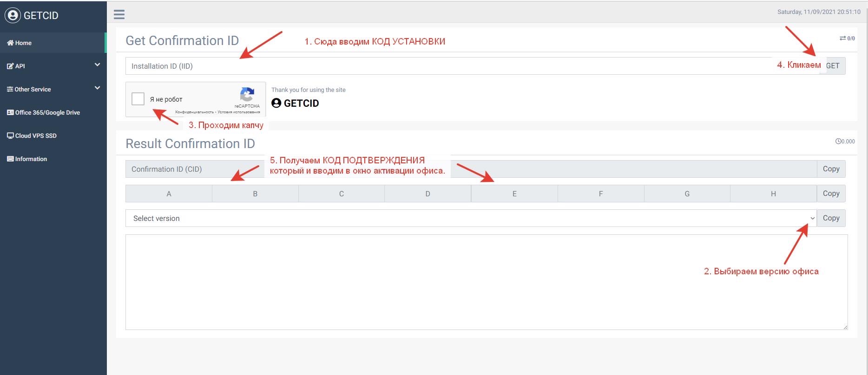Open the Home menu item

coord(53,43)
